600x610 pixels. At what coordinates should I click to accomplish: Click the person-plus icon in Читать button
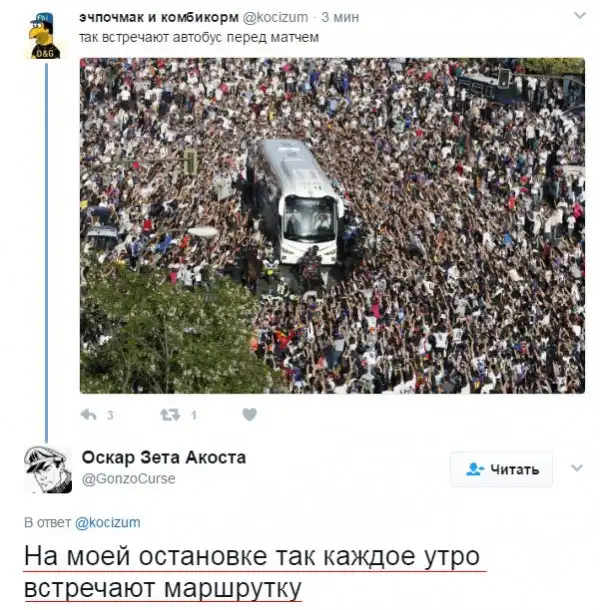(475, 469)
